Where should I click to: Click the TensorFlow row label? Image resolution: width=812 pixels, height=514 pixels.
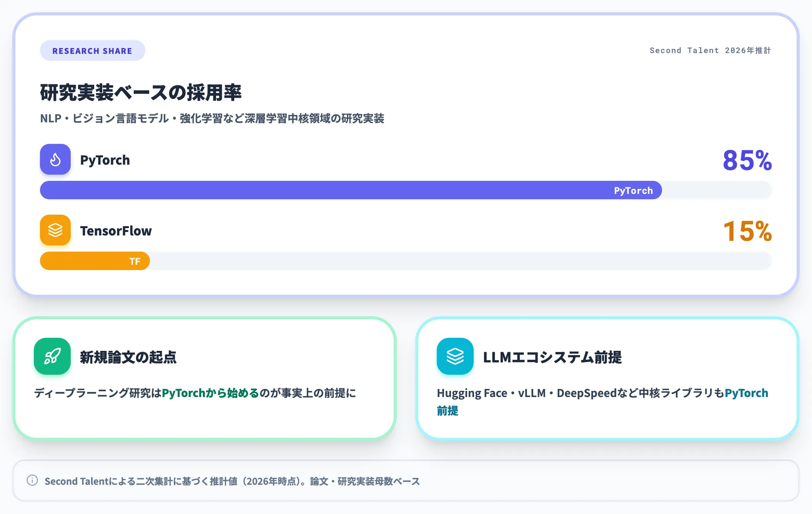click(116, 231)
